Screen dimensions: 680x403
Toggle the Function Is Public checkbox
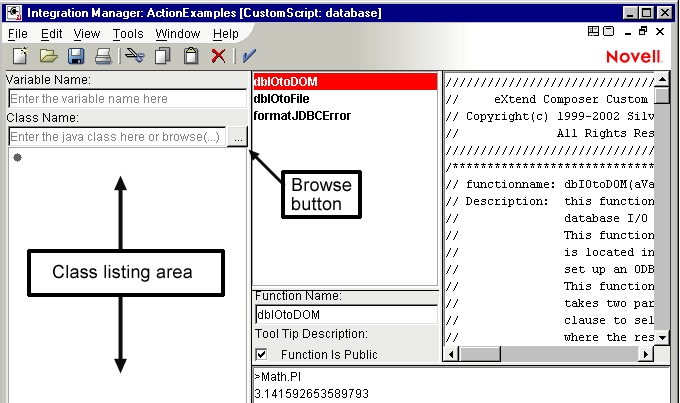click(261, 354)
